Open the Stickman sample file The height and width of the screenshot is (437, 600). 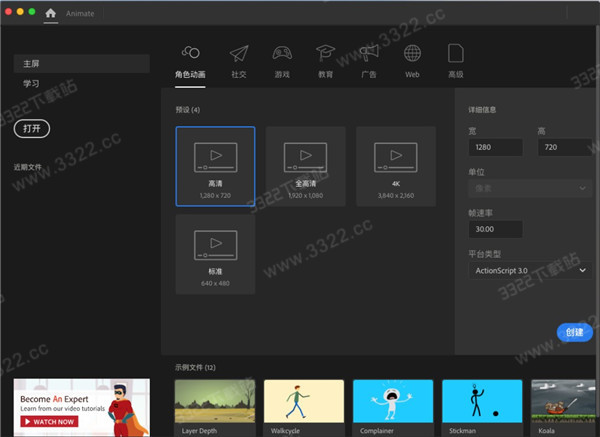click(x=482, y=408)
